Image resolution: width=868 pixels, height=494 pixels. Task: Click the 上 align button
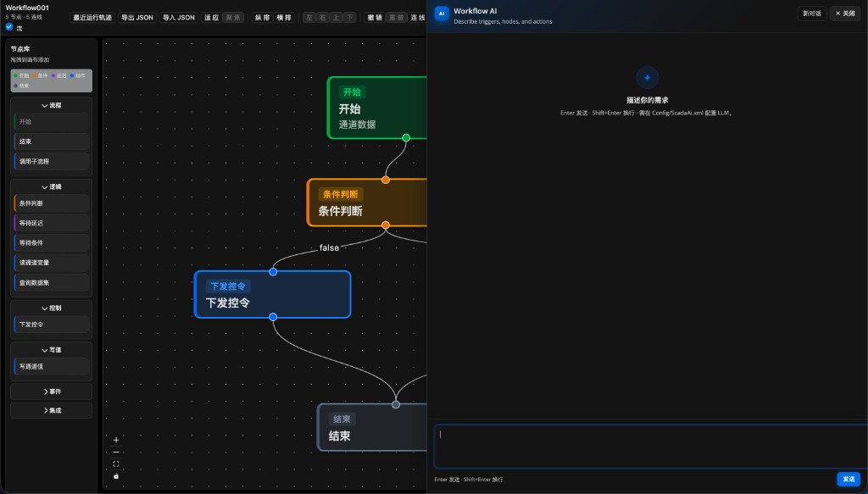coord(336,18)
